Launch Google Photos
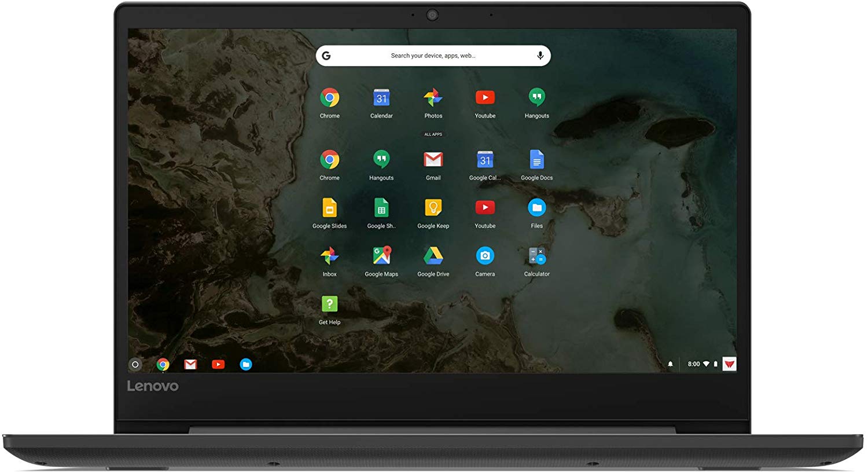This screenshot has height=473, width=868. tap(433, 97)
